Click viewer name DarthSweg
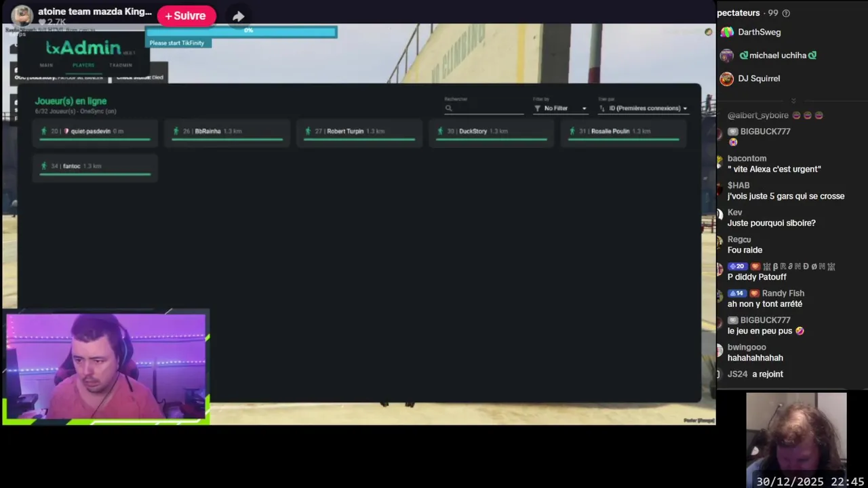This screenshot has width=868, height=488. tap(759, 32)
